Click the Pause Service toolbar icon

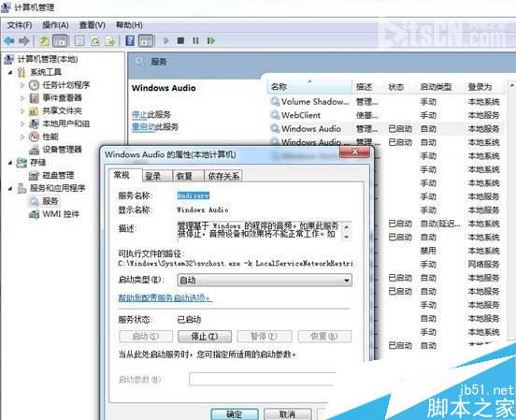pyautogui.click(x=195, y=41)
